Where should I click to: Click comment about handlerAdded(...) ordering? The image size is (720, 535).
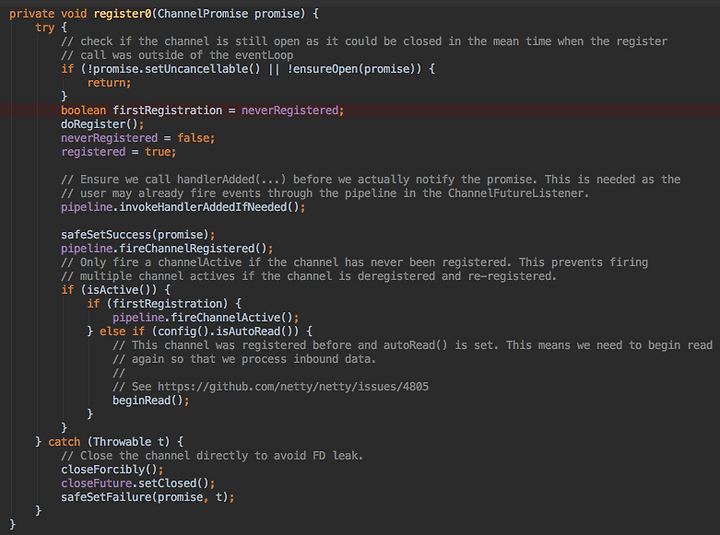click(x=371, y=180)
